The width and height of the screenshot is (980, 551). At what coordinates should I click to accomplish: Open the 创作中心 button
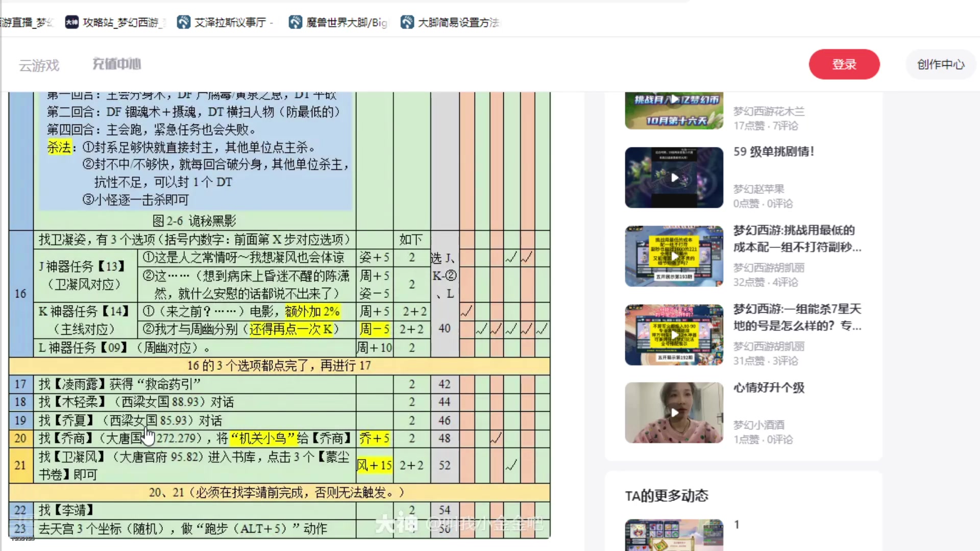(x=941, y=64)
